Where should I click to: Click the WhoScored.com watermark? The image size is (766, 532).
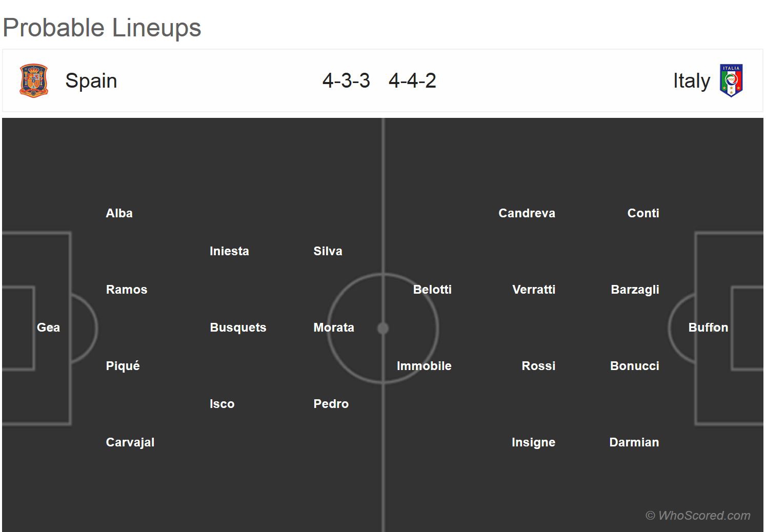[x=698, y=516]
